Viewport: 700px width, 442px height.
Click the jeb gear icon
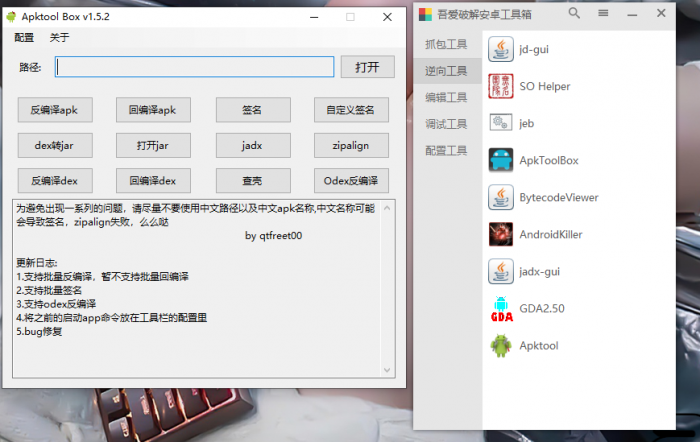(x=500, y=123)
